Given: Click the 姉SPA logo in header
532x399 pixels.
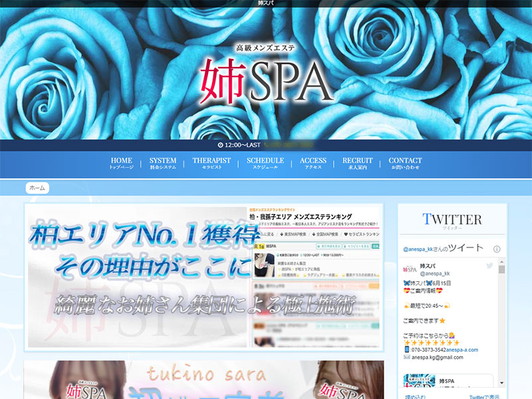Looking at the screenshot, I should point(266,81).
